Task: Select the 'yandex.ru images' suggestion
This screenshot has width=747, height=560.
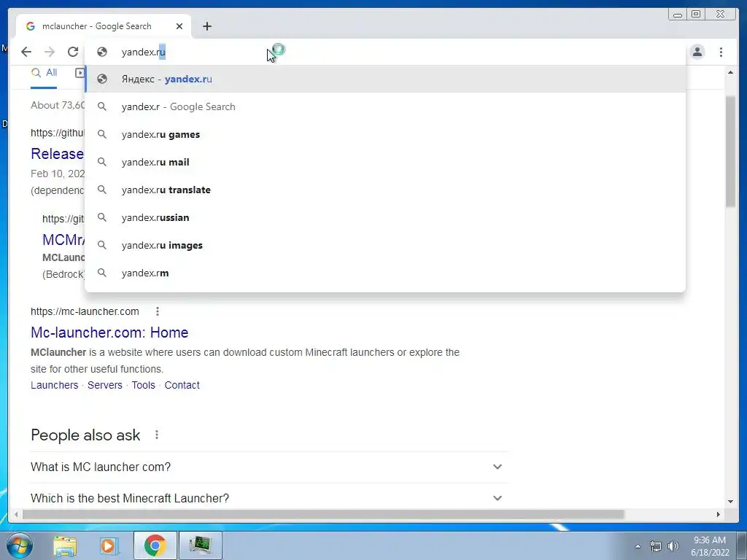Action: click(385, 245)
